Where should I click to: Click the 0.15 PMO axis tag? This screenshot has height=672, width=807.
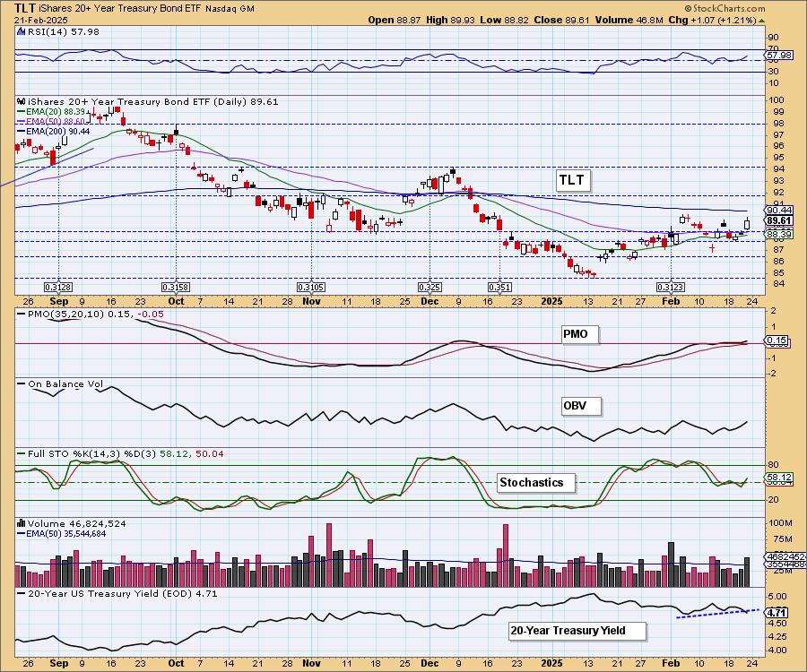click(777, 340)
